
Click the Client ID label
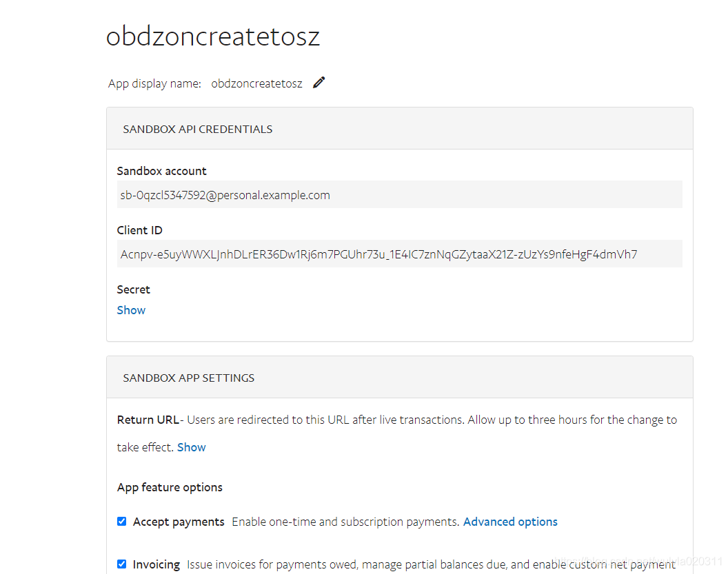tap(140, 230)
